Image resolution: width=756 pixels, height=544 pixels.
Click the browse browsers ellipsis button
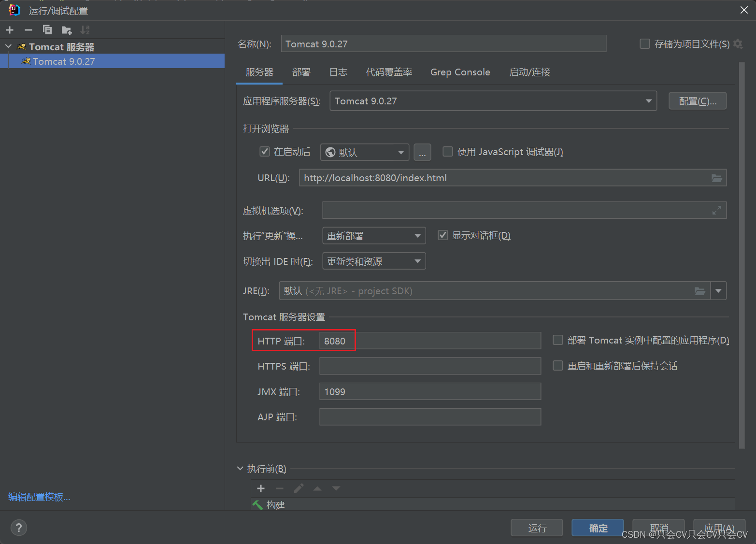422,152
